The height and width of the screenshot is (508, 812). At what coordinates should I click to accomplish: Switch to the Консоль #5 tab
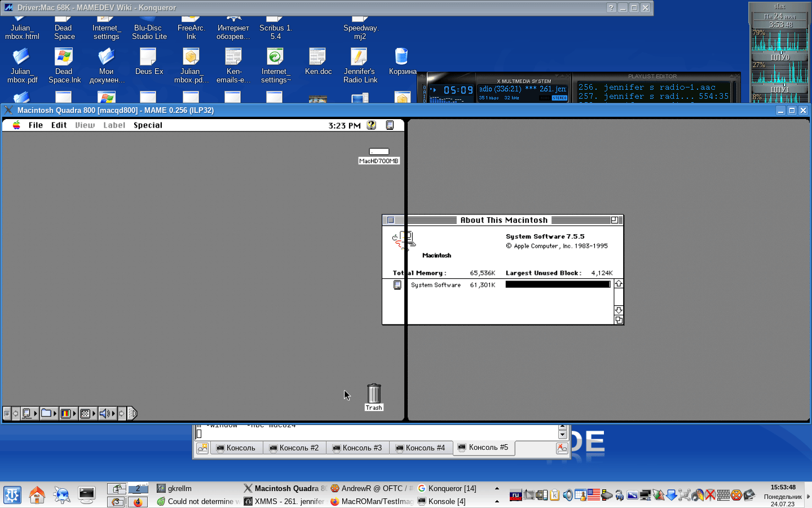point(483,447)
